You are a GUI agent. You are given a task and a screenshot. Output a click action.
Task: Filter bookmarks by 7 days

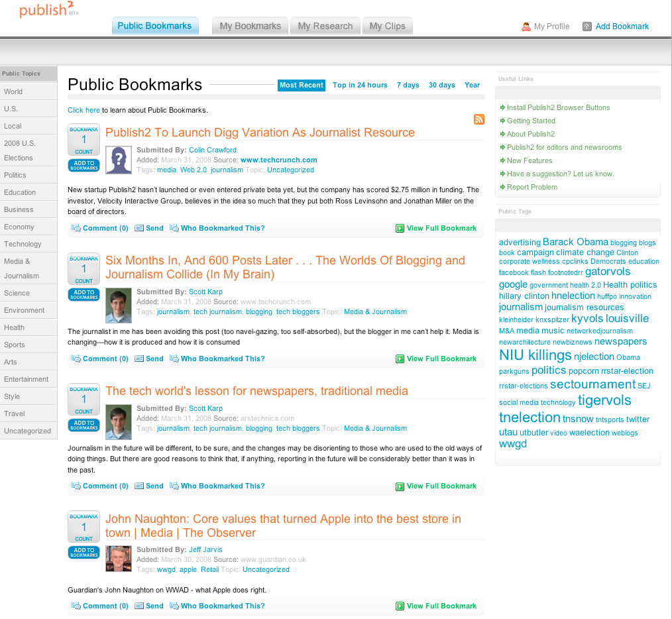pyautogui.click(x=408, y=85)
